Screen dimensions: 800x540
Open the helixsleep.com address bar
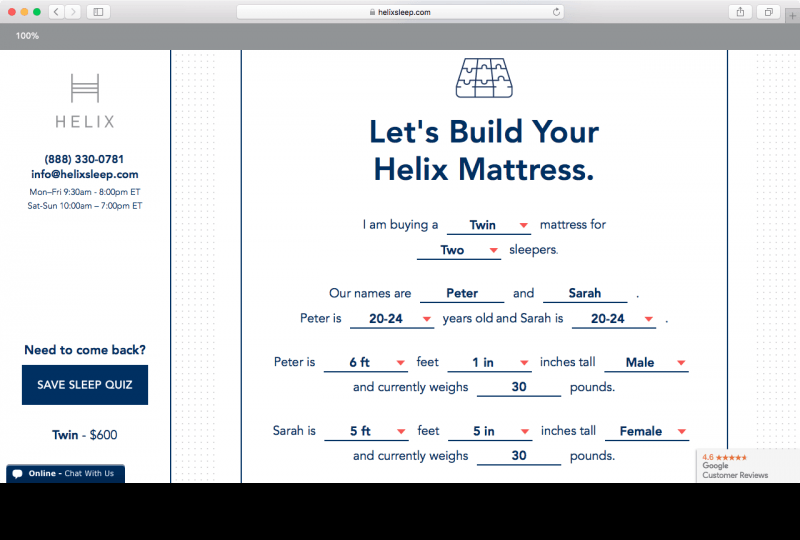pos(400,12)
